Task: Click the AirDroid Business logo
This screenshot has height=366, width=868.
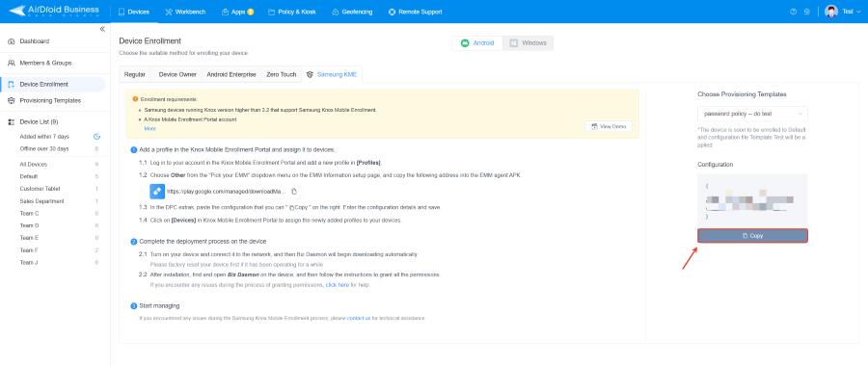Action: click(x=54, y=11)
